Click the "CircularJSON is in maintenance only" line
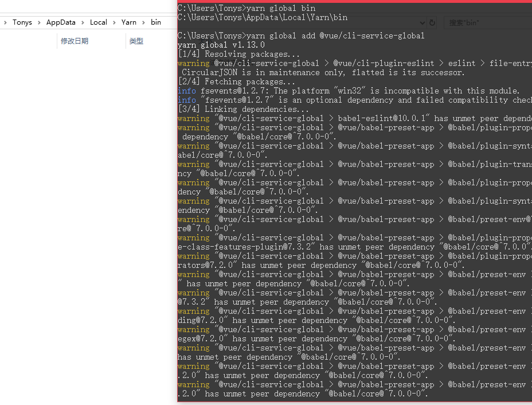The width and height of the screenshot is (532, 405). pos(323,72)
